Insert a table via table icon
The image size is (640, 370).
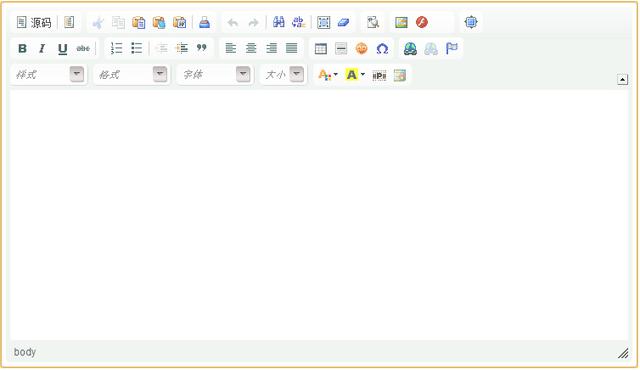pos(320,49)
